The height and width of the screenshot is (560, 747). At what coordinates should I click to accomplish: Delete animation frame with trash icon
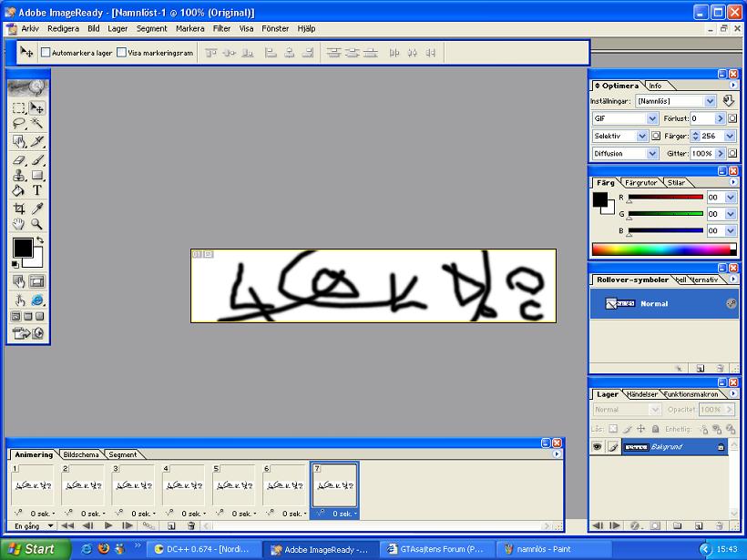tap(191, 525)
